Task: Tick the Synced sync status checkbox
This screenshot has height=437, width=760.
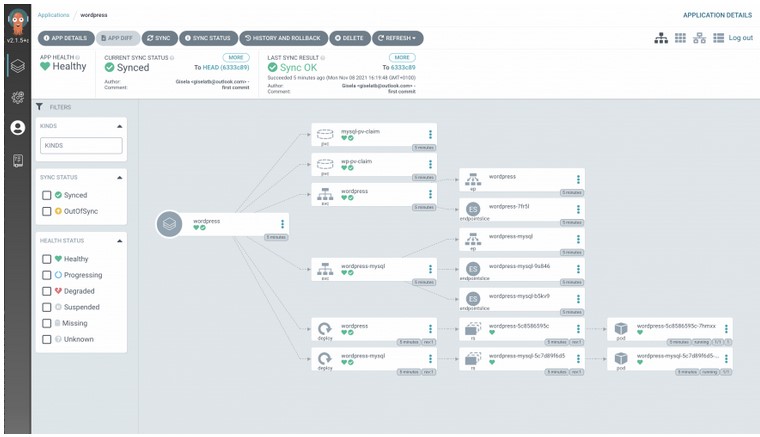Action: click(47, 195)
